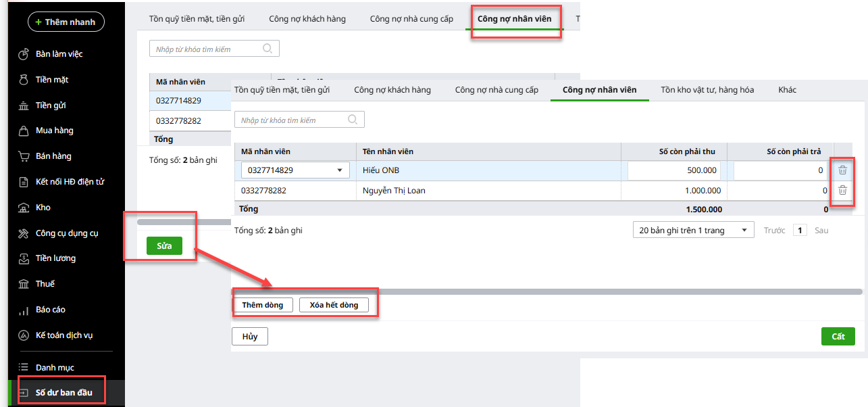This screenshot has width=868, height=407.
Task: Go to page 1 in pagination
Action: tap(800, 231)
